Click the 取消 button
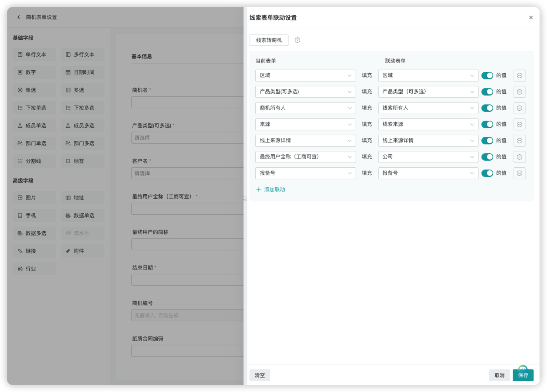 coord(499,375)
